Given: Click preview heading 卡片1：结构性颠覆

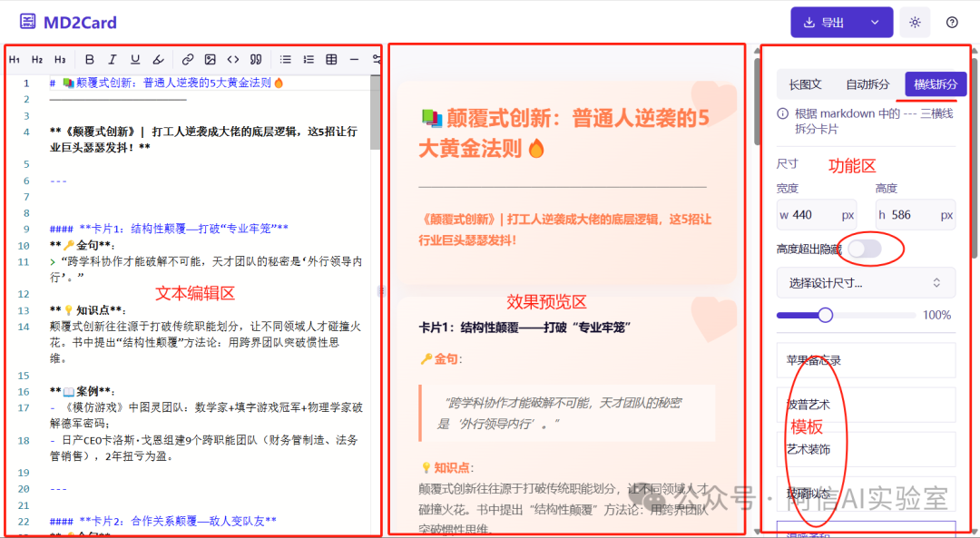Looking at the screenshot, I should point(524,328).
